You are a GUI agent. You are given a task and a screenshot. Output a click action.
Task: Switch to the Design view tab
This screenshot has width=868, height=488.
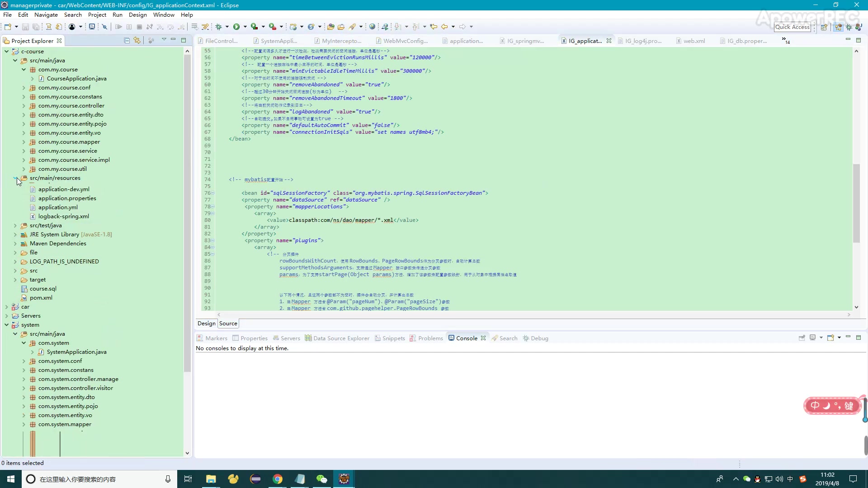(x=206, y=324)
